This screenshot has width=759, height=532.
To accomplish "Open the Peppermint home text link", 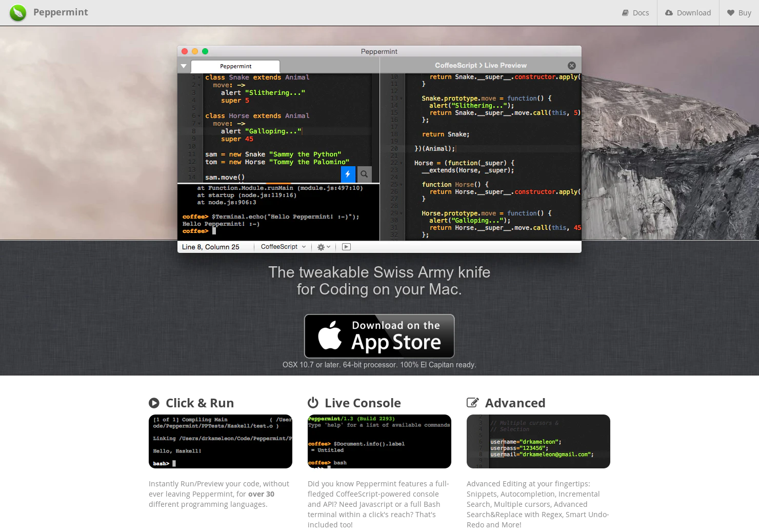I will (61, 12).
